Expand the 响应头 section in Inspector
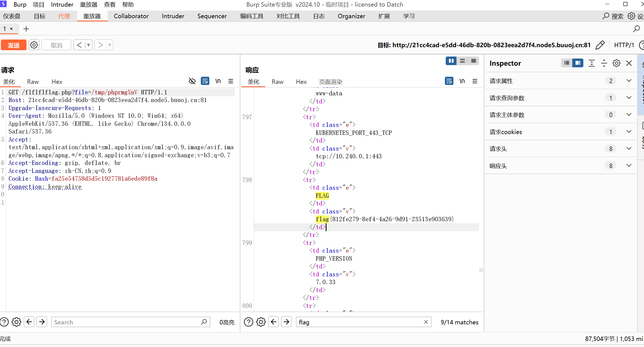644x347 pixels. 629,166
